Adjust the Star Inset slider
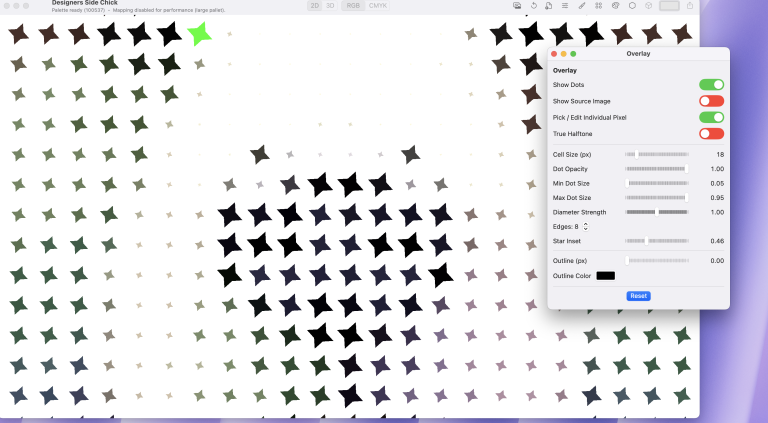This screenshot has height=423, width=768. 657,241
